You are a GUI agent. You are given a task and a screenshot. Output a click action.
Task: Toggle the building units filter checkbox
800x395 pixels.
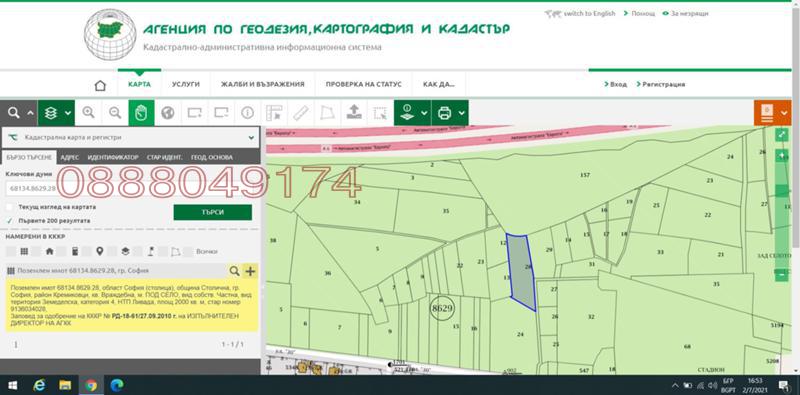[x=61, y=251]
